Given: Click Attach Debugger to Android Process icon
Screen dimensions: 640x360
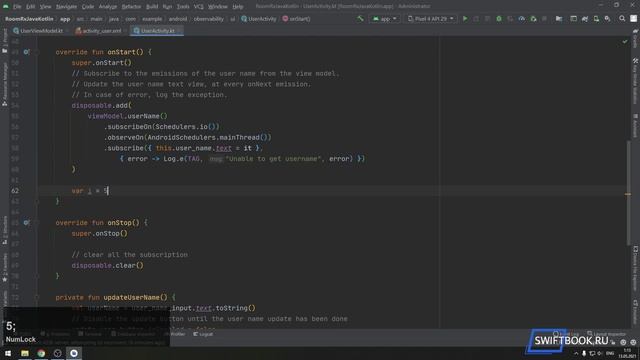Looking at the screenshot, I should [x=533, y=19].
